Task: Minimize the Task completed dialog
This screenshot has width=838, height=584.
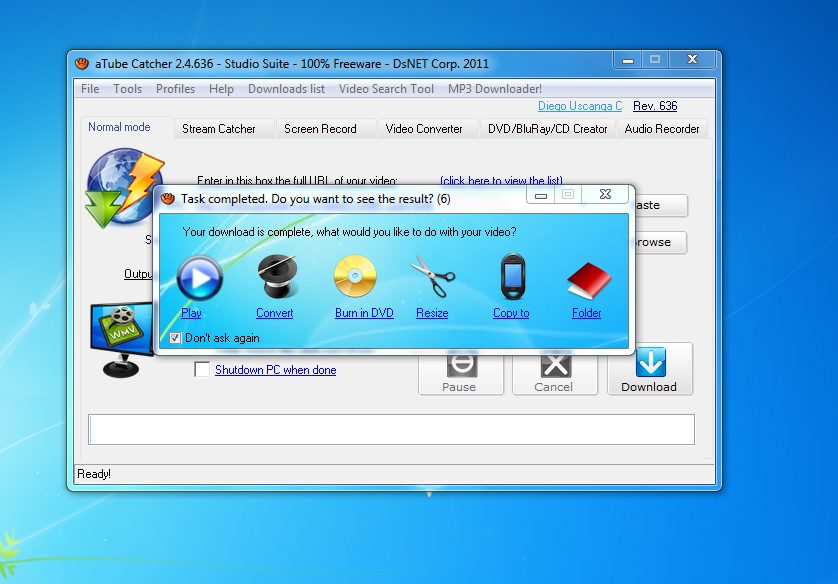Action: point(541,194)
